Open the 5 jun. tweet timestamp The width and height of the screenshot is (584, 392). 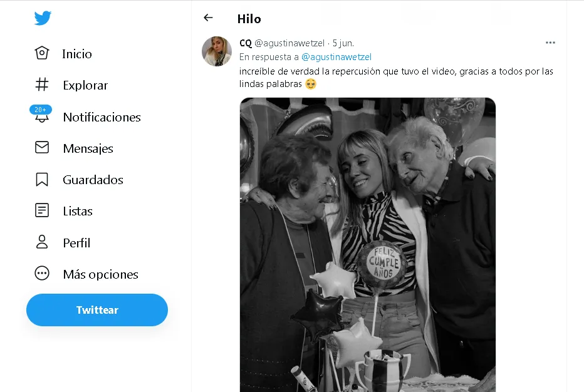tap(343, 43)
